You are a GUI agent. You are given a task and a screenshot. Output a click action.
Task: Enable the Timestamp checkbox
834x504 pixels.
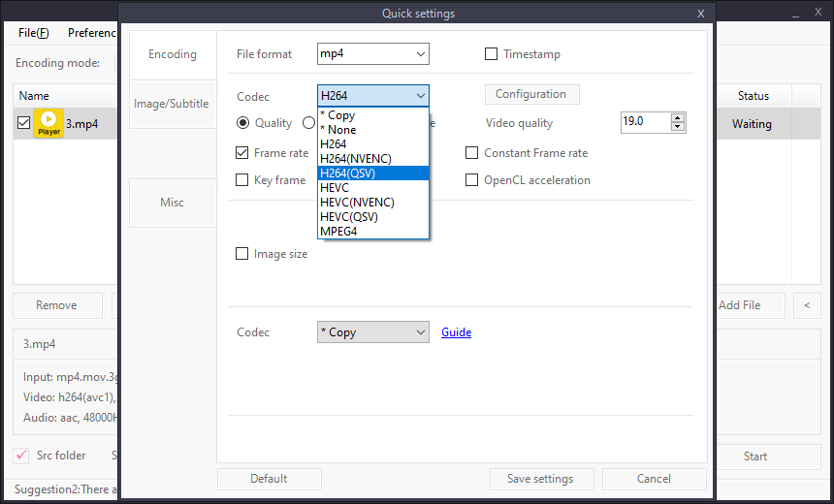[492, 54]
